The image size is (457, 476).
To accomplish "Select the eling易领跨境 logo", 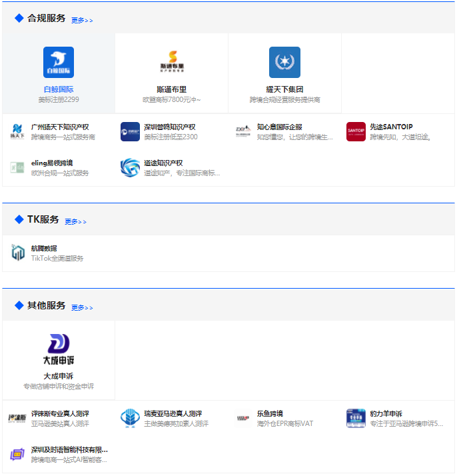I will click(x=17, y=167).
